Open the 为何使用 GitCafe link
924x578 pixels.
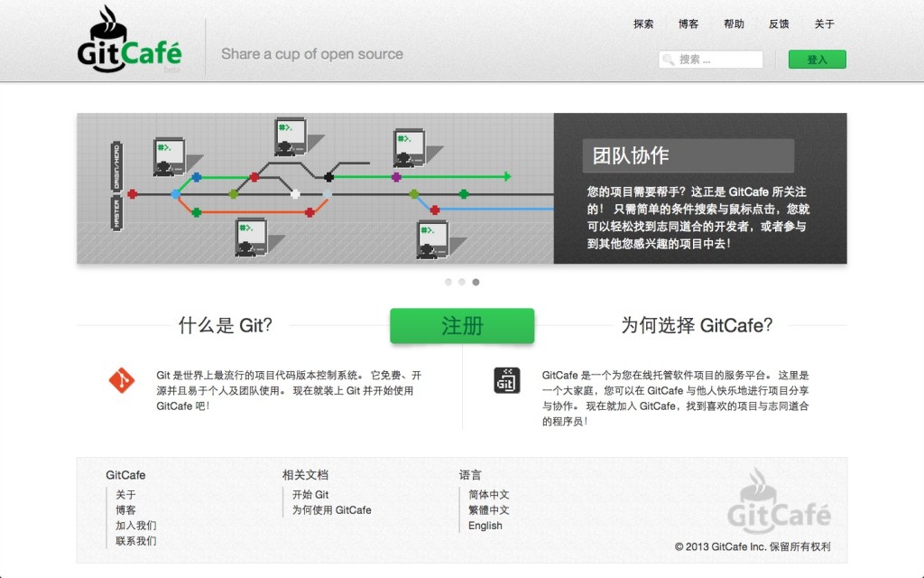click(x=332, y=510)
